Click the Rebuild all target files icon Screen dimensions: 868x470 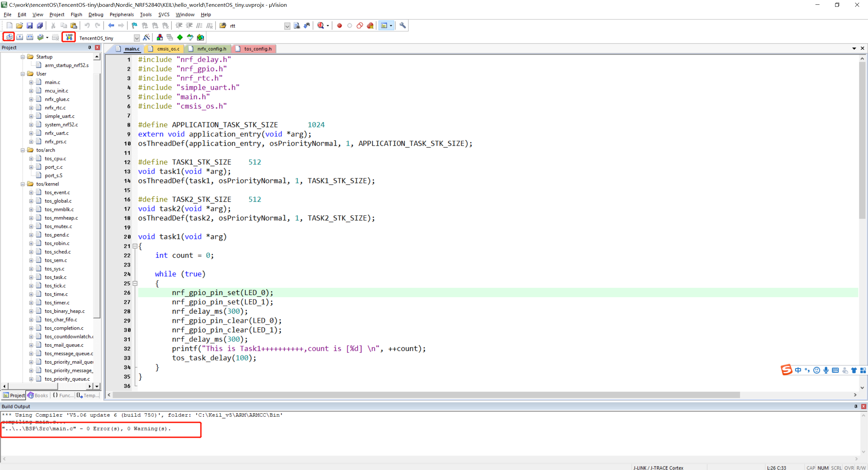click(x=30, y=37)
